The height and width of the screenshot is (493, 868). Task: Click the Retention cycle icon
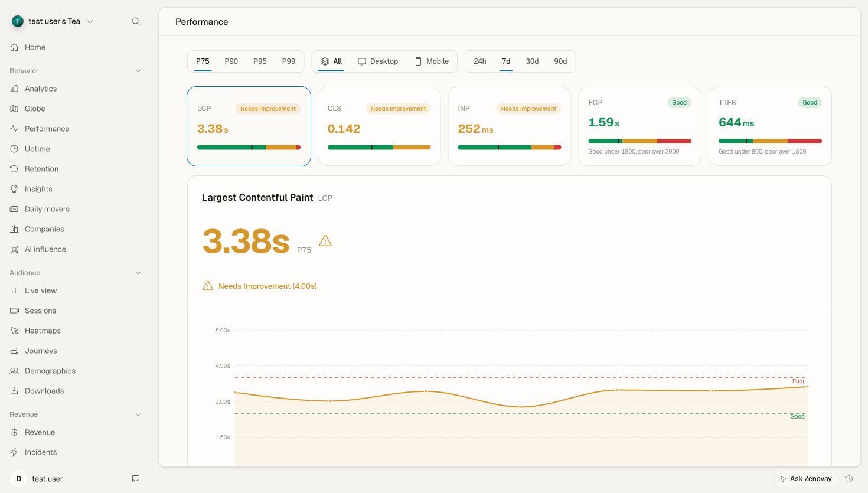tap(14, 169)
